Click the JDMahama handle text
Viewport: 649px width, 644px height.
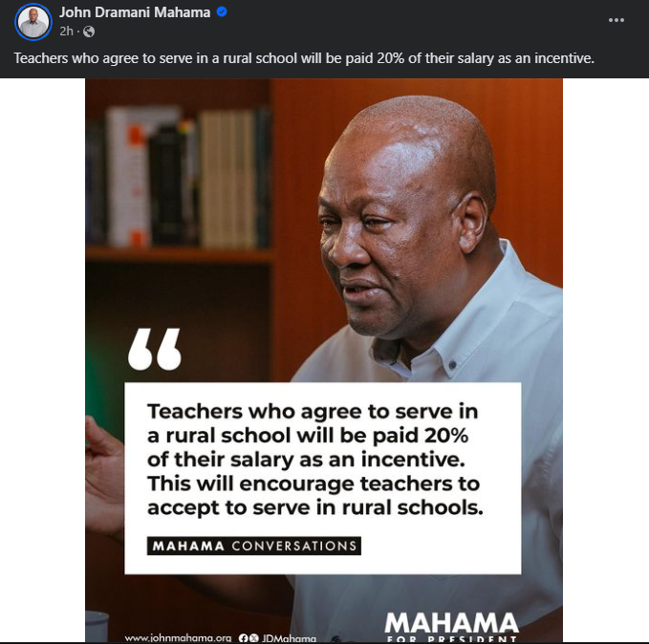[289, 638]
